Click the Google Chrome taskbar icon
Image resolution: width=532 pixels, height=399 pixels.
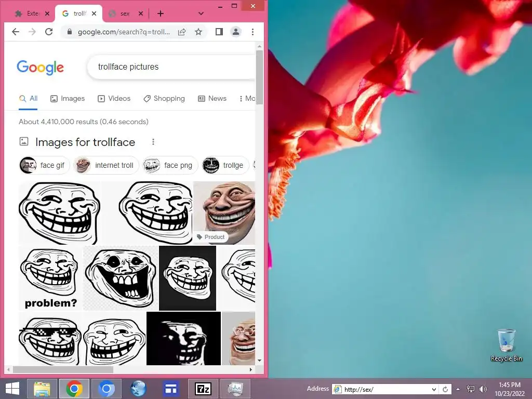[x=74, y=389]
